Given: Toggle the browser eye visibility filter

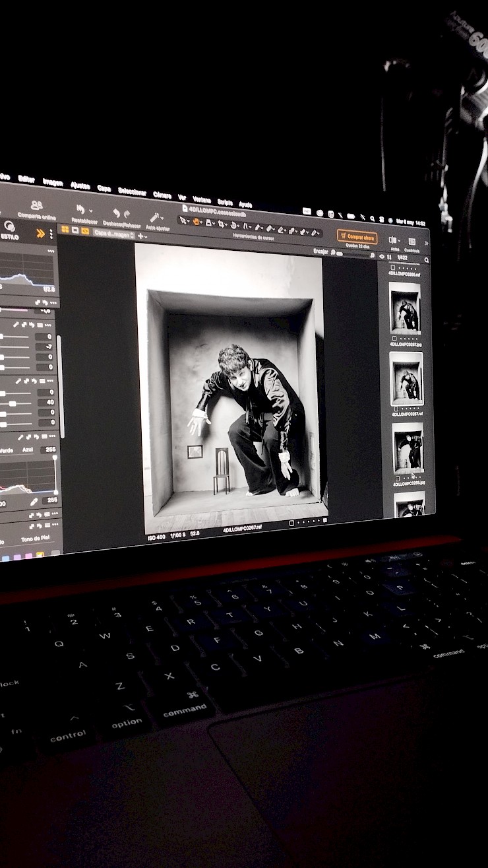Looking at the screenshot, I should coord(382,256).
